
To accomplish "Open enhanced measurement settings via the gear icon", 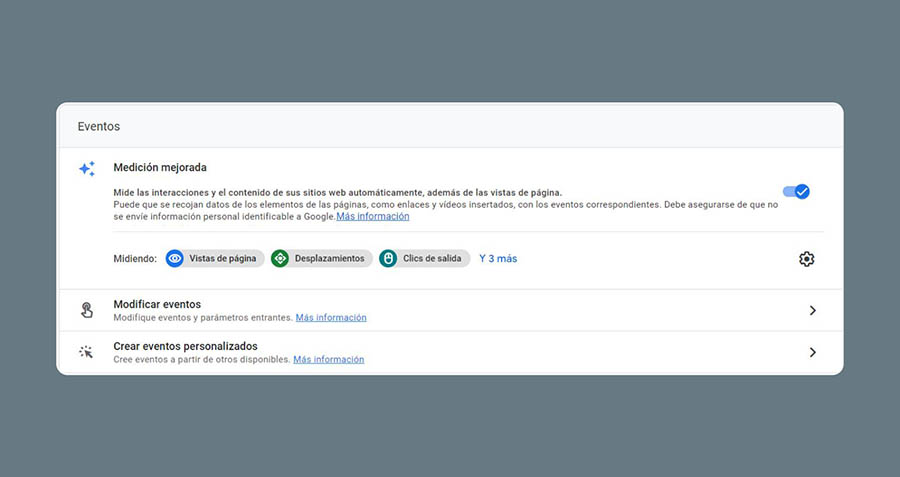I will click(806, 259).
